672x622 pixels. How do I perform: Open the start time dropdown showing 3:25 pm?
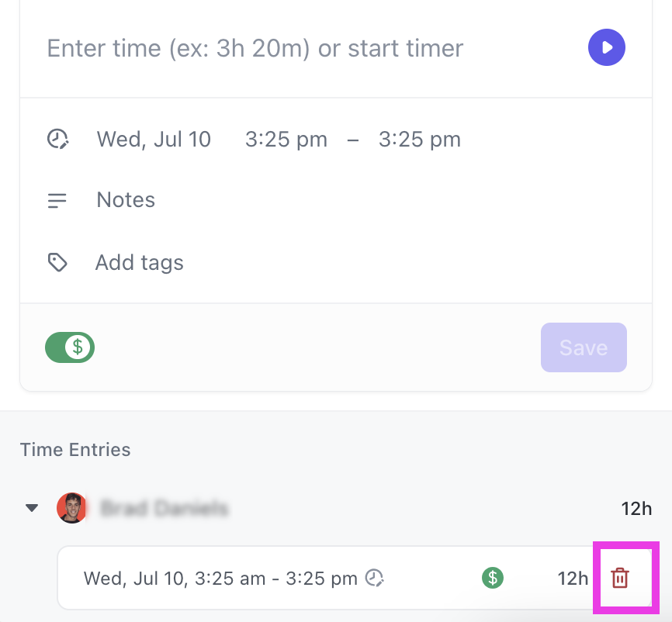coord(286,139)
